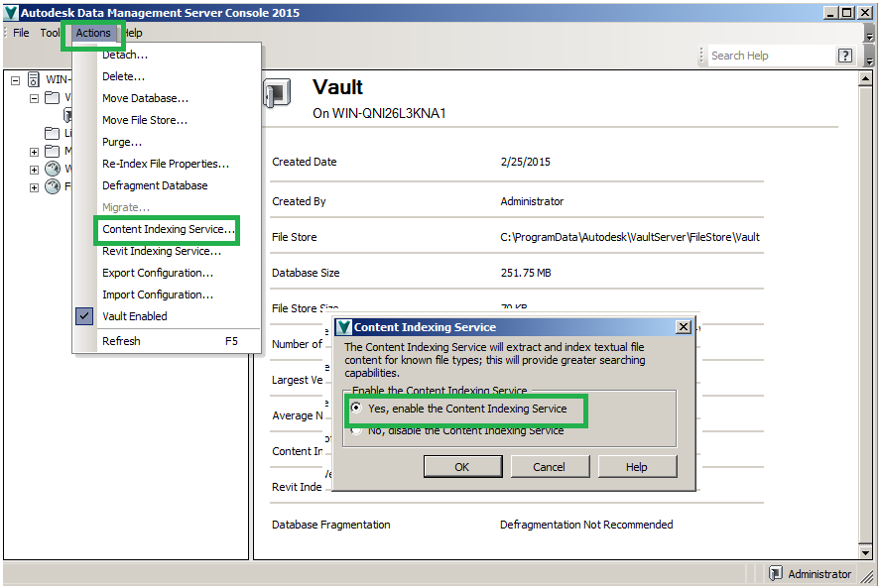Collapse the vaults folder tree node
This screenshot has height=588, width=880.
pos(35,99)
